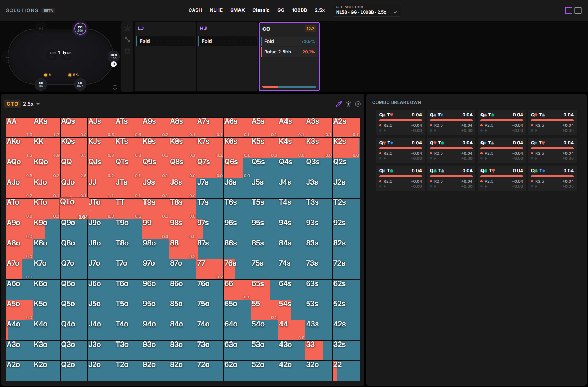Click the CASH filter in the top bar

coord(195,10)
